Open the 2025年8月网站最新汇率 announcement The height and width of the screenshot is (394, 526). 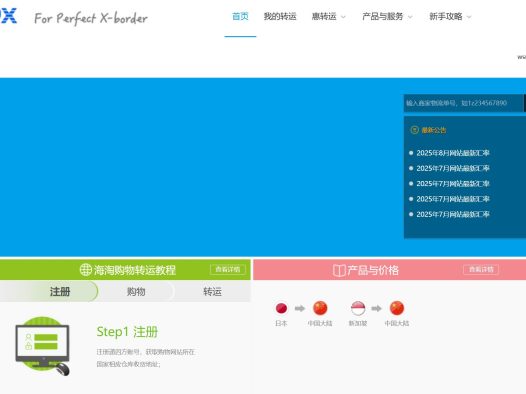click(x=453, y=153)
